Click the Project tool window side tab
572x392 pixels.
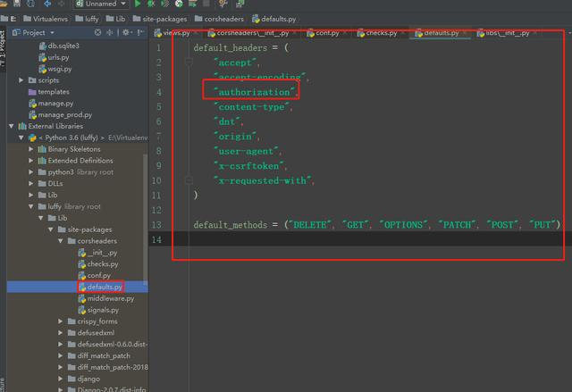pyautogui.click(x=3, y=49)
